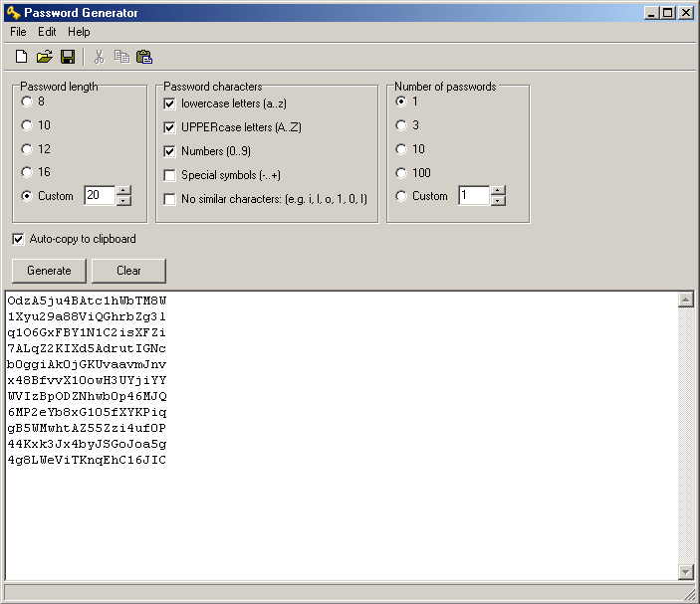Enable Special symbols checkbox

(169, 175)
